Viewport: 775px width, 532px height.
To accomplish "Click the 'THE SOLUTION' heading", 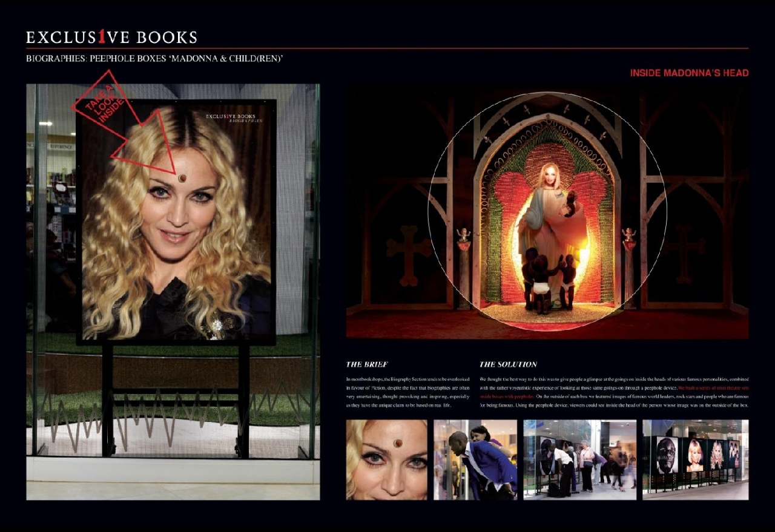I will tap(508, 364).
